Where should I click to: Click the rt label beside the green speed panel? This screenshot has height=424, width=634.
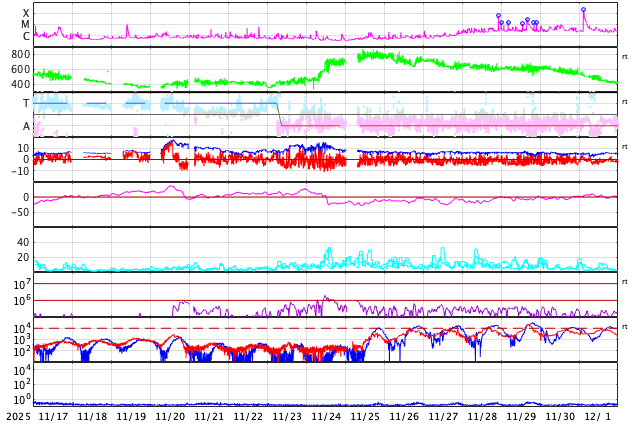pos(625,57)
